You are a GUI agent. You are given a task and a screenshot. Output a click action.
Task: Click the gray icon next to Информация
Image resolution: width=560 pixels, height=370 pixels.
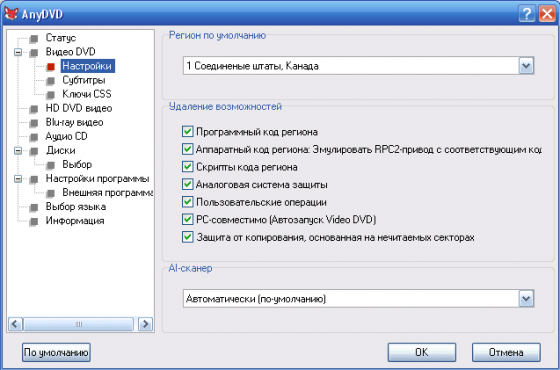[34, 221]
